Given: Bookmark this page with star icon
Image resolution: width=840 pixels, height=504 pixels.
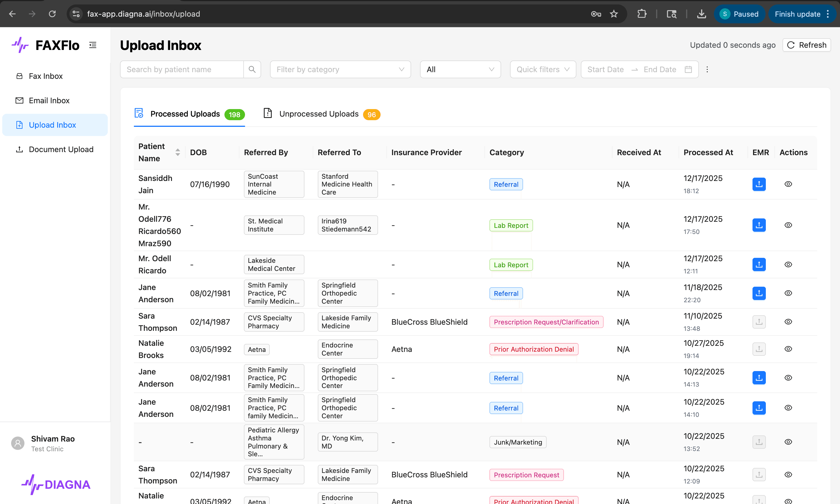Looking at the screenshot, I should 614,14.
